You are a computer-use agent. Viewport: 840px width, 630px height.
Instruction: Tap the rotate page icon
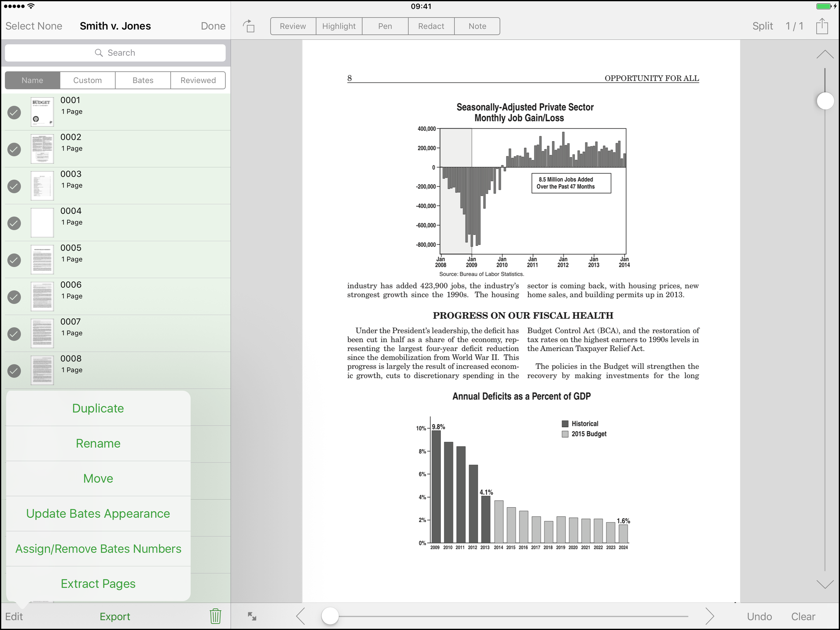[x=249, y=26]
